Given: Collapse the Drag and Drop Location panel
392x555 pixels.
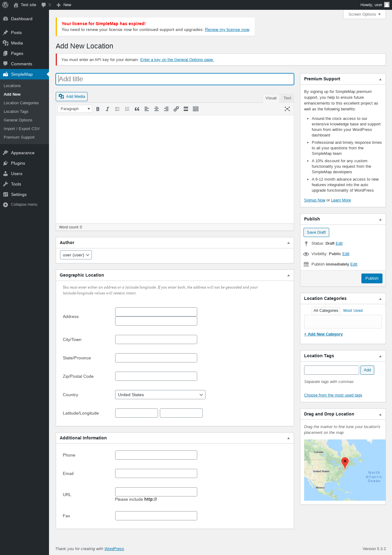Looking at the screenshot, I should point(380,414).
